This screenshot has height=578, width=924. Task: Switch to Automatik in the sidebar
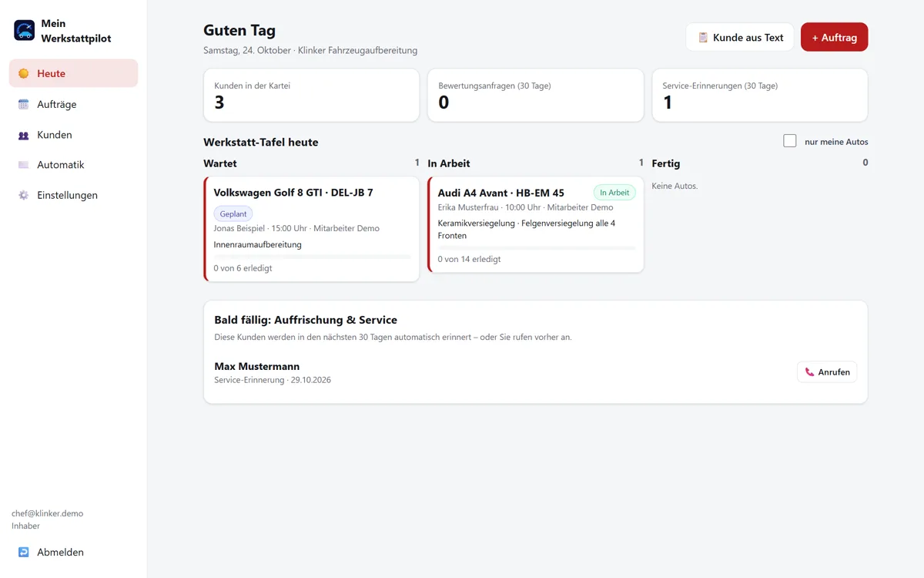(74, 165)
